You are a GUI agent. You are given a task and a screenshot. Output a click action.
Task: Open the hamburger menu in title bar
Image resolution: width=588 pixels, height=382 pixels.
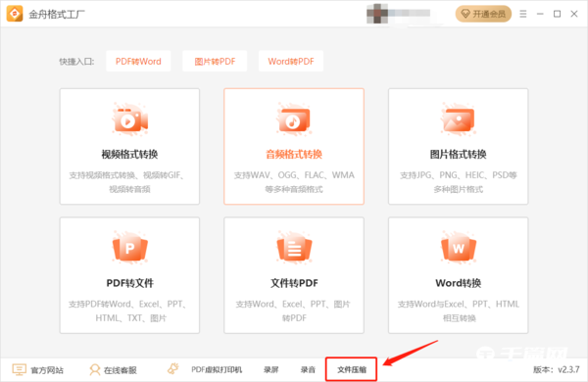(523, 14)
